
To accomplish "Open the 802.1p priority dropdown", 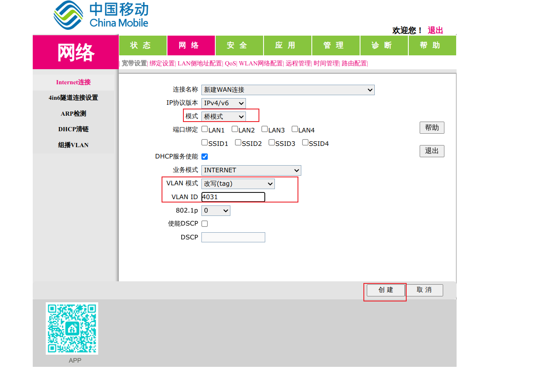I will point(216,210).
